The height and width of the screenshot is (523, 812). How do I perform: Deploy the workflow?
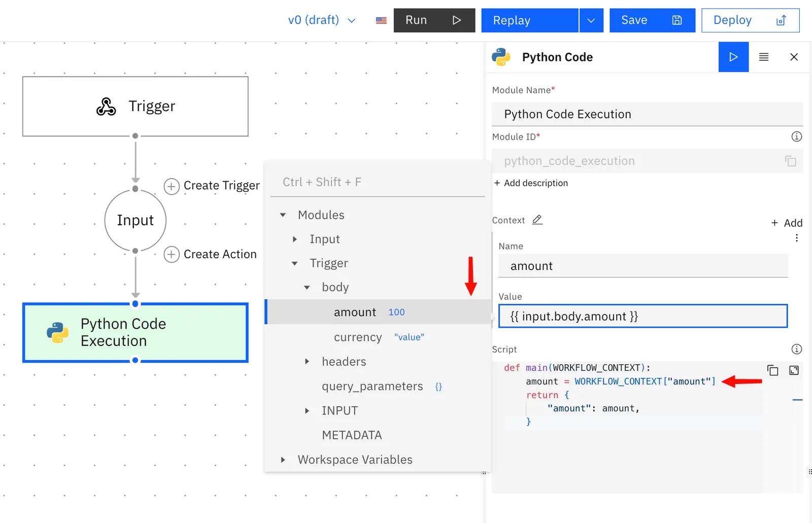(x=751, y=20)
